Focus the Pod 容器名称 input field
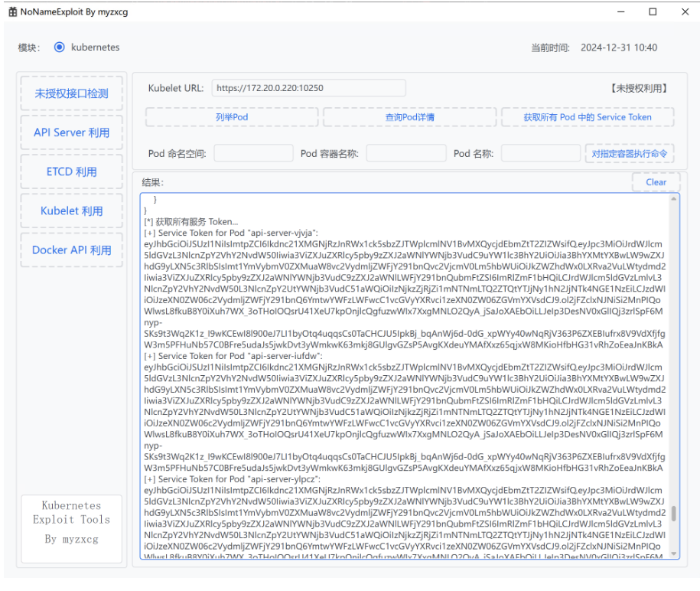700x591 pixels. click(x=406, y=153)
